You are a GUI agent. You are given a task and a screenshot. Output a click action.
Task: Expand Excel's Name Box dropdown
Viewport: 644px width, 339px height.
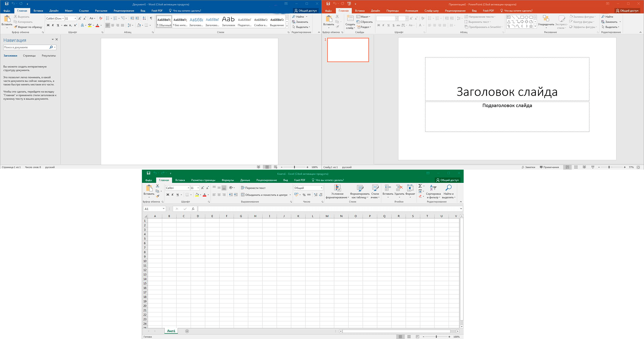[164, 209]
